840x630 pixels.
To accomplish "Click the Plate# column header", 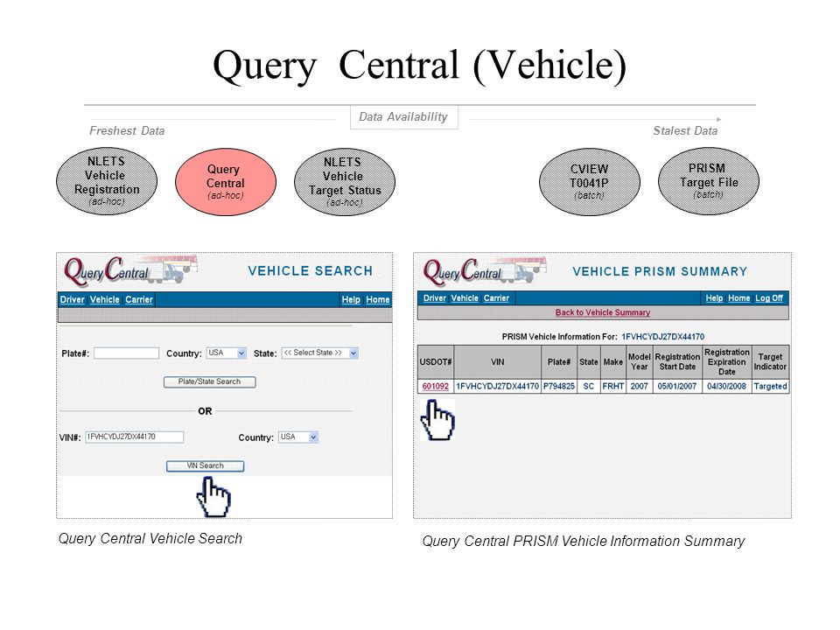I will tap(559, 362).
